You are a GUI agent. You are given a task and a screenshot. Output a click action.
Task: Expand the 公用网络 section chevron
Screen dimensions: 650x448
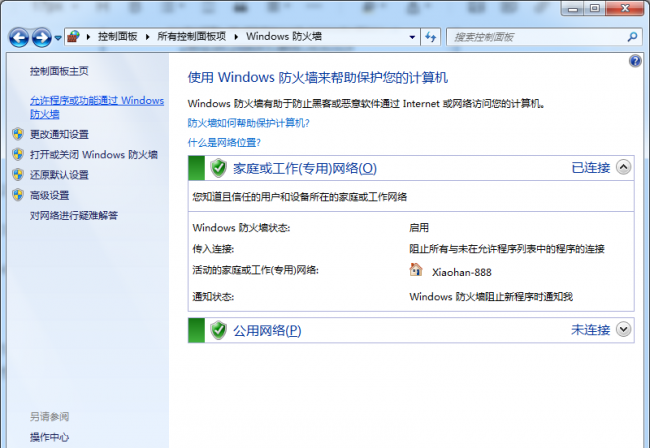pos(623,329)
